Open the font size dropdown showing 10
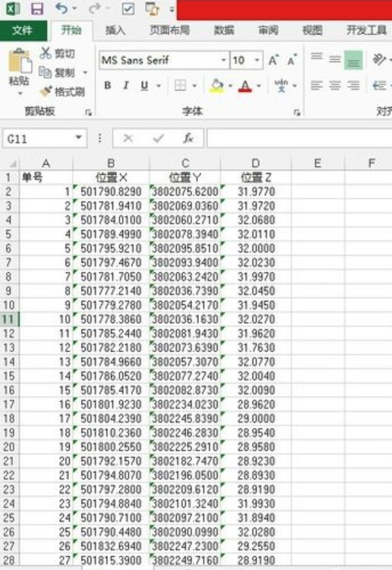The image size is (392, 570). [257, 60]
